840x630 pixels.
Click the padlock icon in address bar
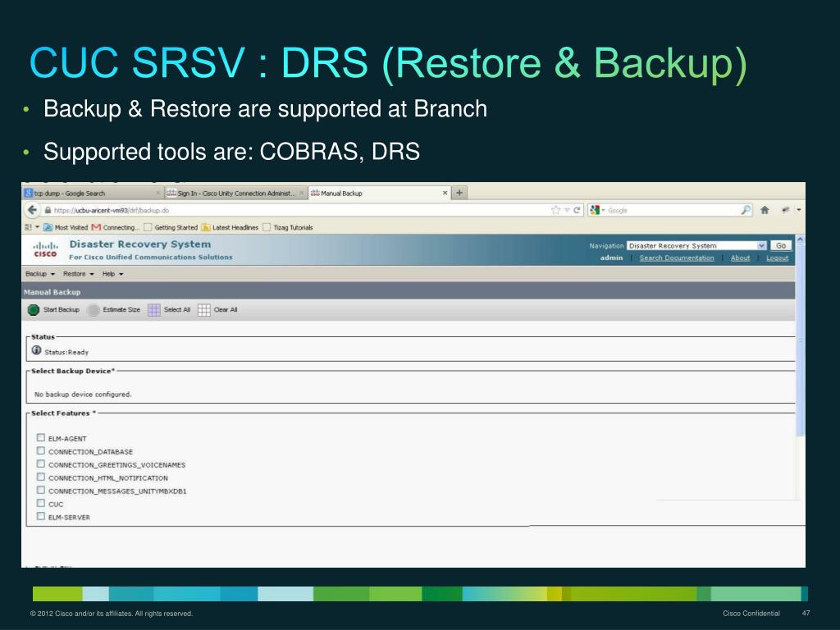[x=48, y=211]
